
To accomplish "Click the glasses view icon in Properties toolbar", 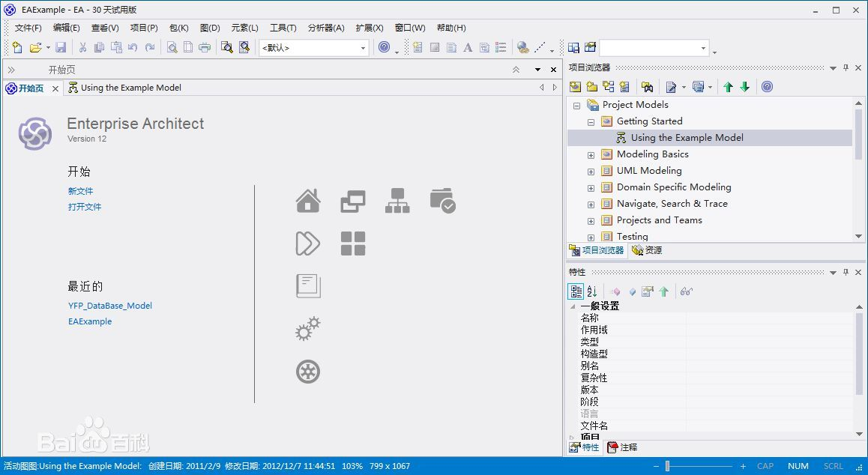I will 687,291.
